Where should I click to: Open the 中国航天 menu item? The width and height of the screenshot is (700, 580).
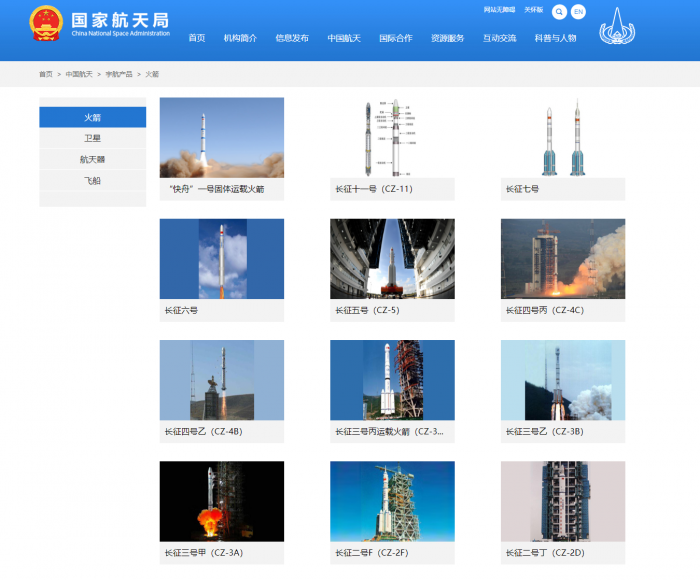click(x=344, y=38)
